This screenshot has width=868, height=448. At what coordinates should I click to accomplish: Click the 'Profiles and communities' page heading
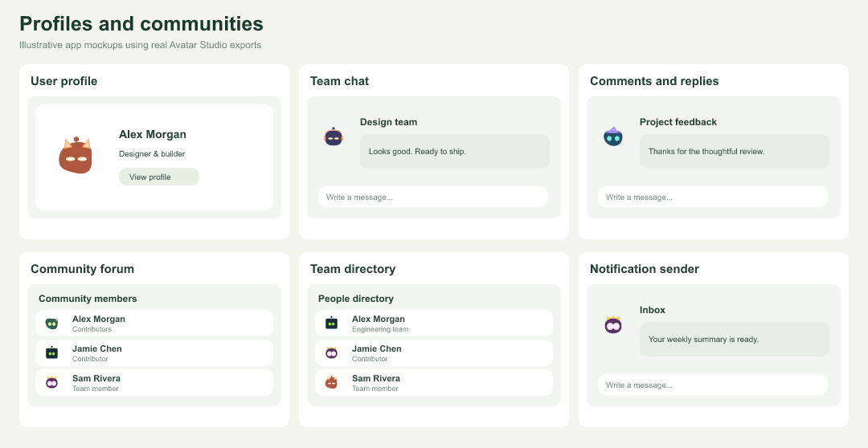[141, 24]
